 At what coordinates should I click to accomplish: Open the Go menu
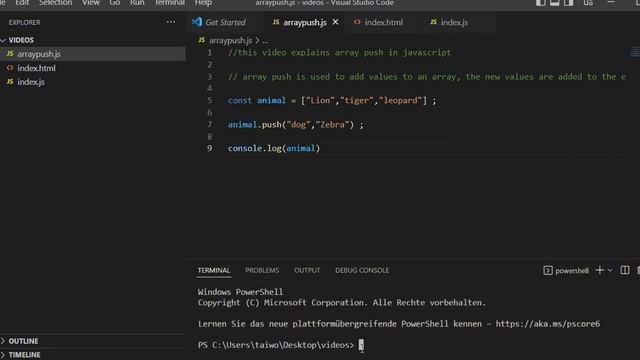pos(115,3)
